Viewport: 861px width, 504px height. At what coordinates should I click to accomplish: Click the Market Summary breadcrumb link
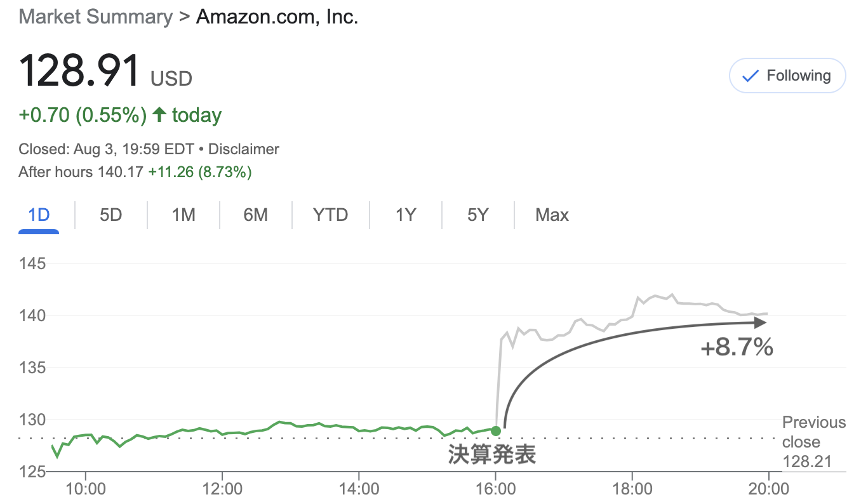pyautogui.click(x=96, y=17)
